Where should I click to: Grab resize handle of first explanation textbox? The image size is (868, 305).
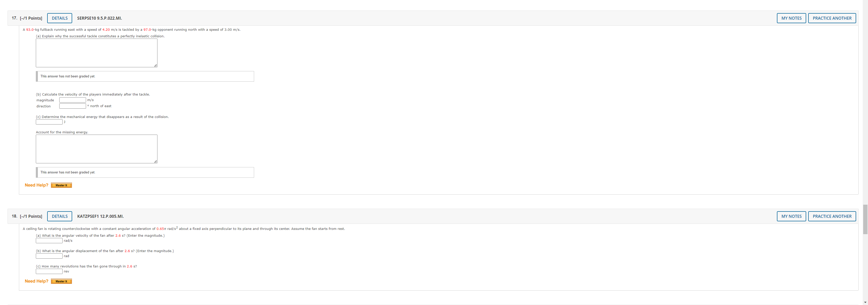(x=155, y=65)
